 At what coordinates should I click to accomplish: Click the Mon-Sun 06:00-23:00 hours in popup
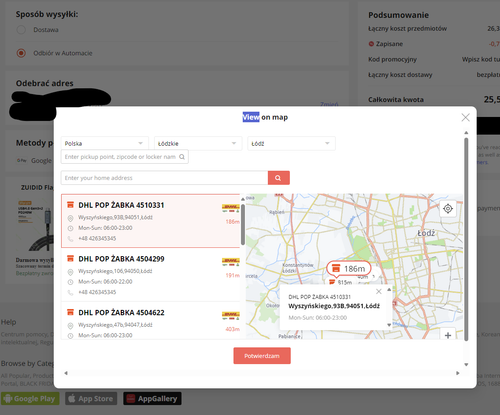click(x=318, y=318)
